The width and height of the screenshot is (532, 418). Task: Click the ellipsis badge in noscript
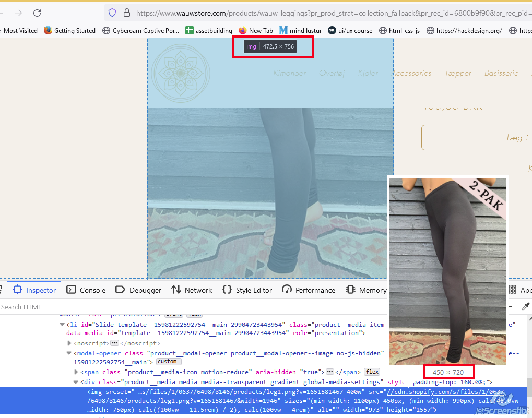point(115,343)
